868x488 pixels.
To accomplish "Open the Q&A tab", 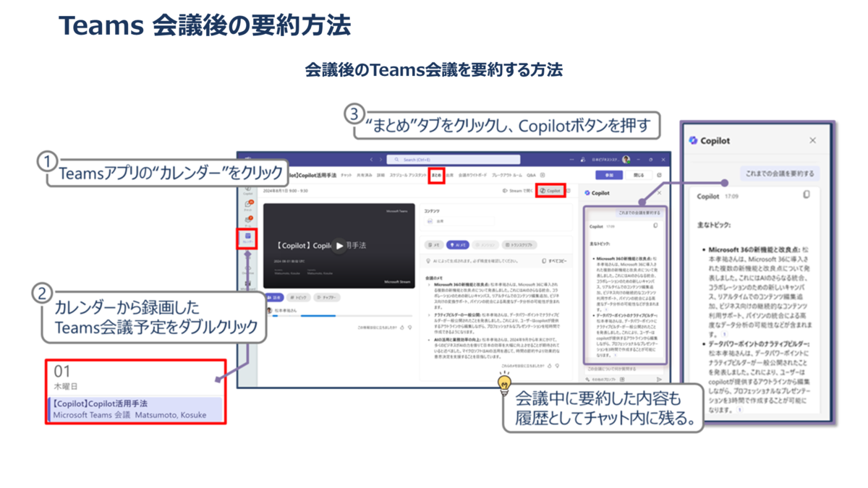I will 531,175.
